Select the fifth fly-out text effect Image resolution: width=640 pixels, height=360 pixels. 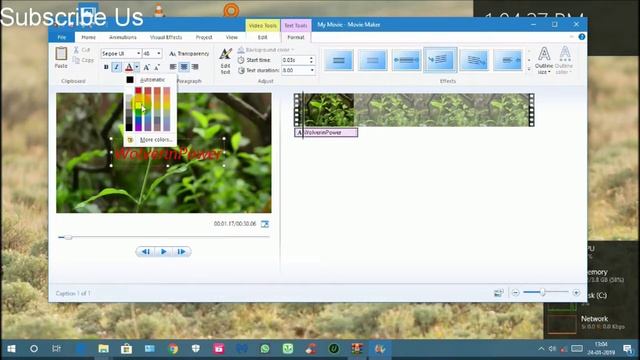pos(474,60)
